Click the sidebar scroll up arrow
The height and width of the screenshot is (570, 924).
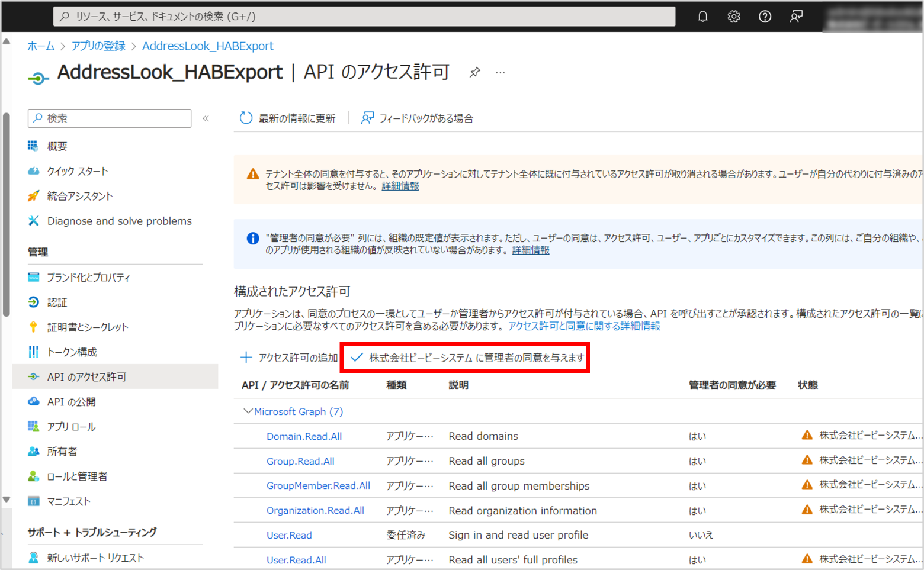click(7, 41)
